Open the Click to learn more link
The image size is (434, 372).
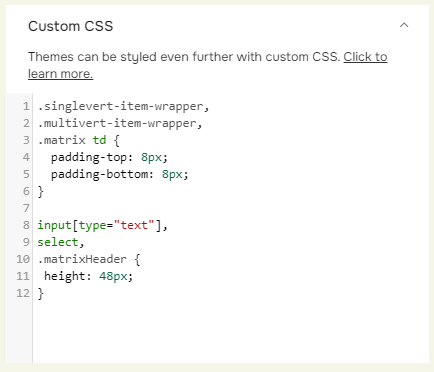pyautogui.click(x=207, y=65)
